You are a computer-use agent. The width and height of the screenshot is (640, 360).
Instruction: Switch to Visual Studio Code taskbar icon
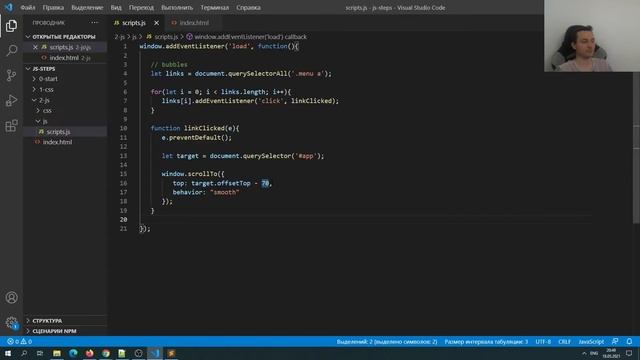click(x=155, y=353)
